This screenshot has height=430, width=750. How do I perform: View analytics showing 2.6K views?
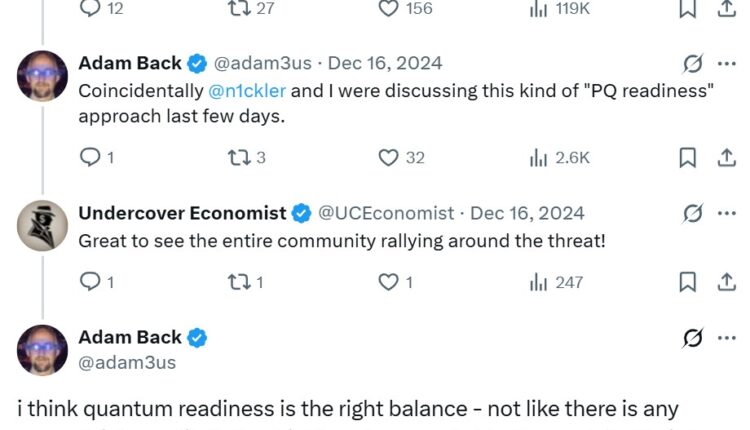coord(539,157)
